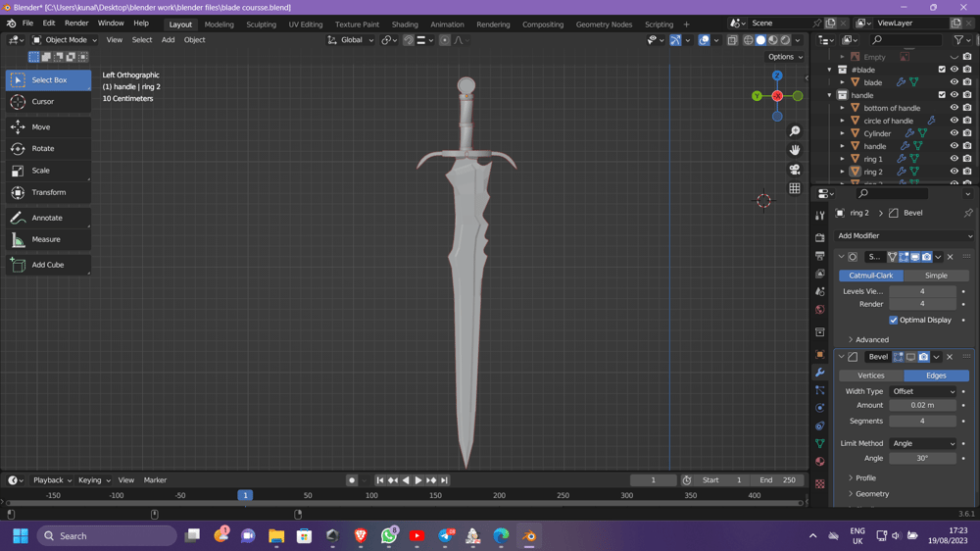This screenshot has width=980, height=551.
Task: Toggle proportional editing icon
Action: point(444,40)
